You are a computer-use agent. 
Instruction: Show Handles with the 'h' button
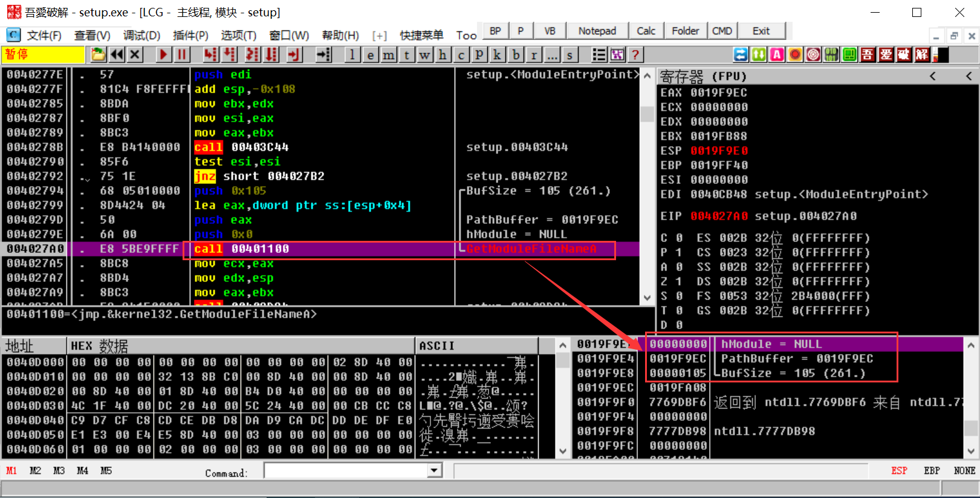443,55
